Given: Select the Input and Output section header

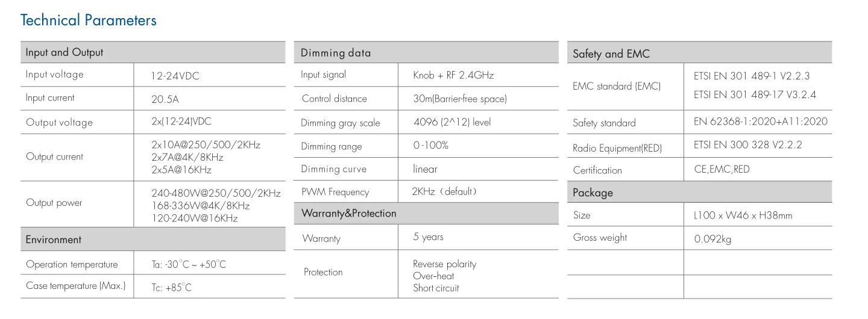Looking at the screenshot, I should [x=64, y=52].
